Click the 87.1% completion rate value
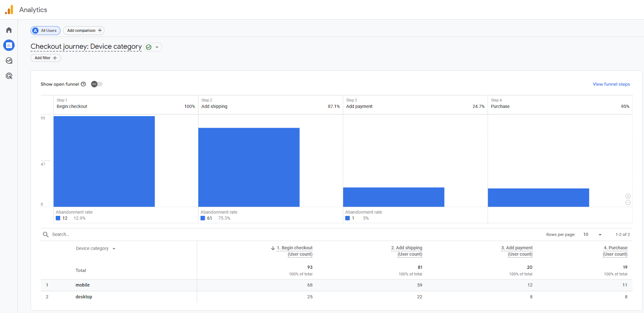 tap(334, 107)
